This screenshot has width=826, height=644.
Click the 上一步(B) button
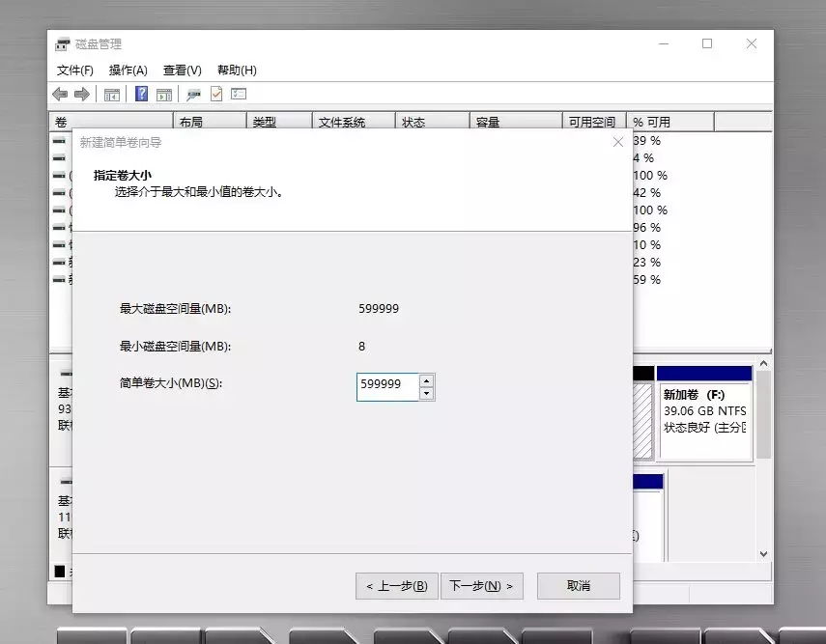(x=396, y=585)
